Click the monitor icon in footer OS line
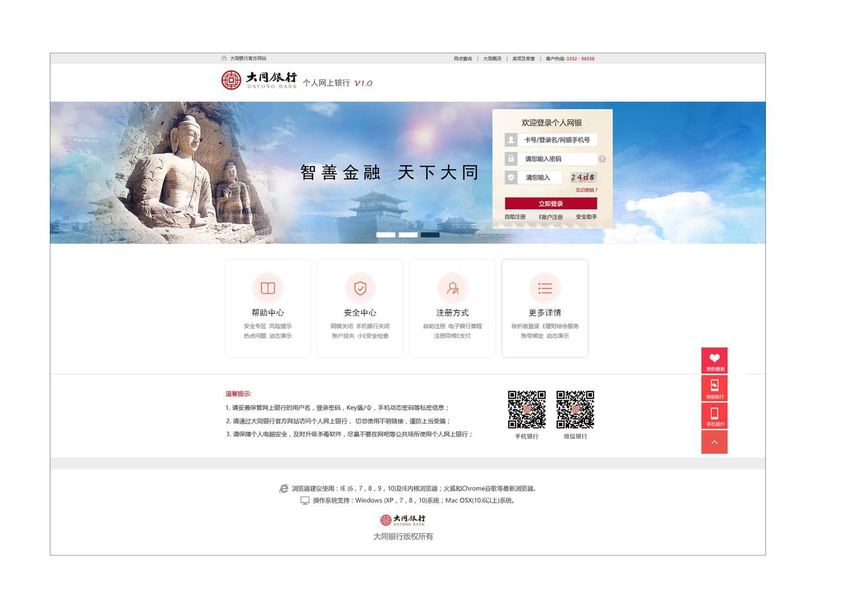This screenshot has width=849, height=600. (305, 501)
